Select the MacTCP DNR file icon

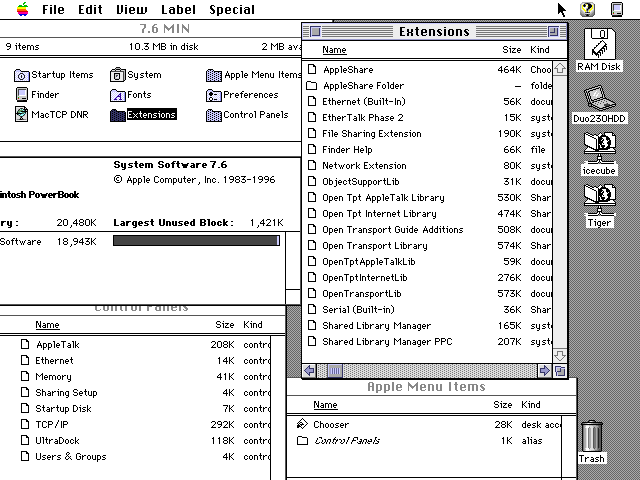point(22,114)
